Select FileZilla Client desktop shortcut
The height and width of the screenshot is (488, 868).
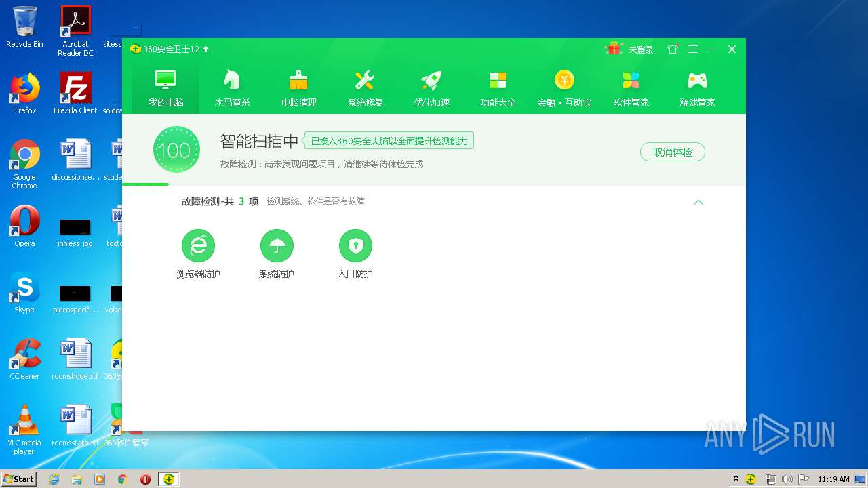pos(75,93)
